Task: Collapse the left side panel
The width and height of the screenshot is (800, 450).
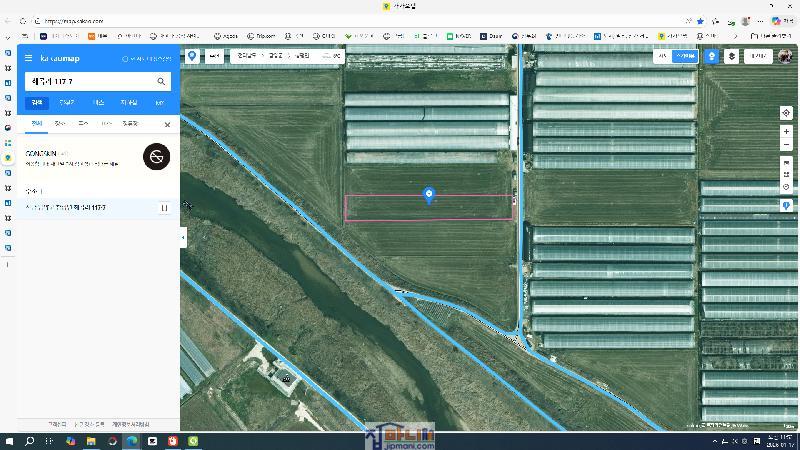Action: [183, 237]
